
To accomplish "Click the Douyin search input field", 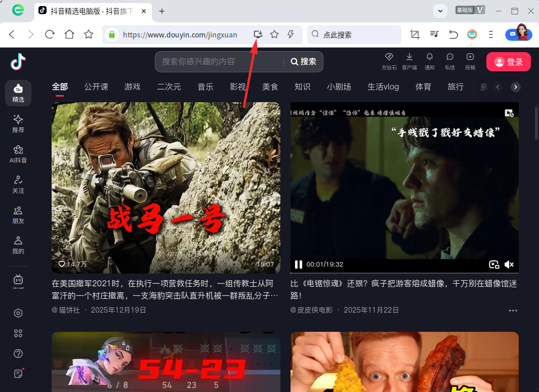I will click(219, 62).
